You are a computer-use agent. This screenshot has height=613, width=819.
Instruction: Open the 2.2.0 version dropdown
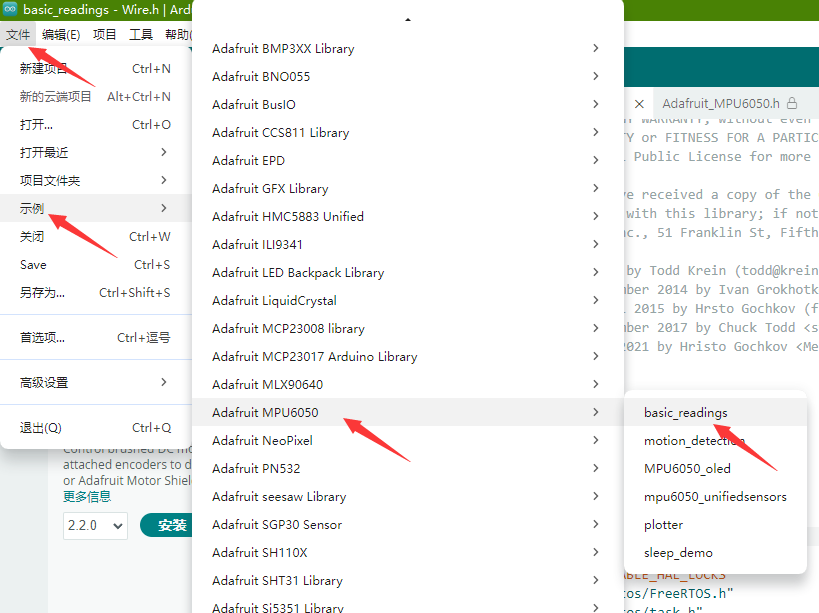[96, 525]
